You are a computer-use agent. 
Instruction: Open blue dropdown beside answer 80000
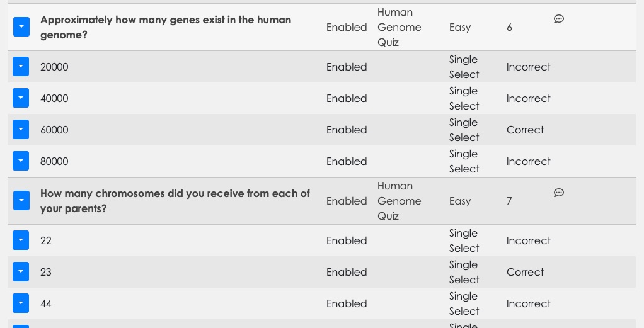[21, 161]
